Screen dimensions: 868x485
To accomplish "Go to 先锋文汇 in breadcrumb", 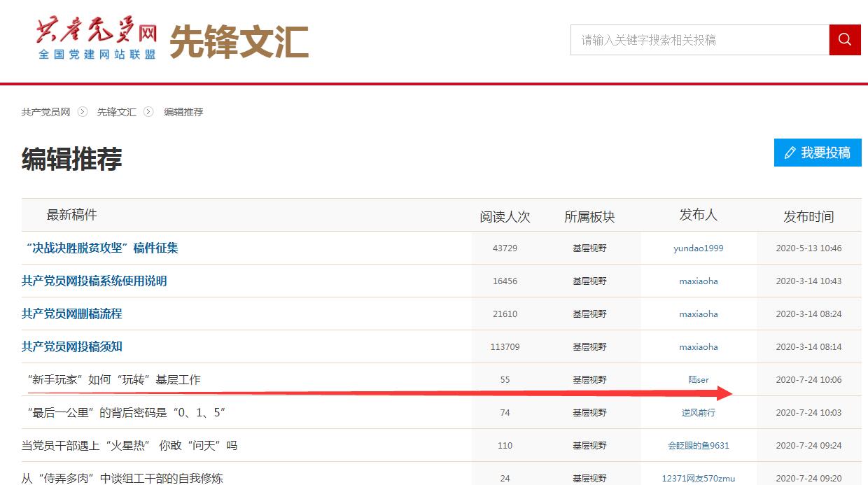I will [116, 112].
